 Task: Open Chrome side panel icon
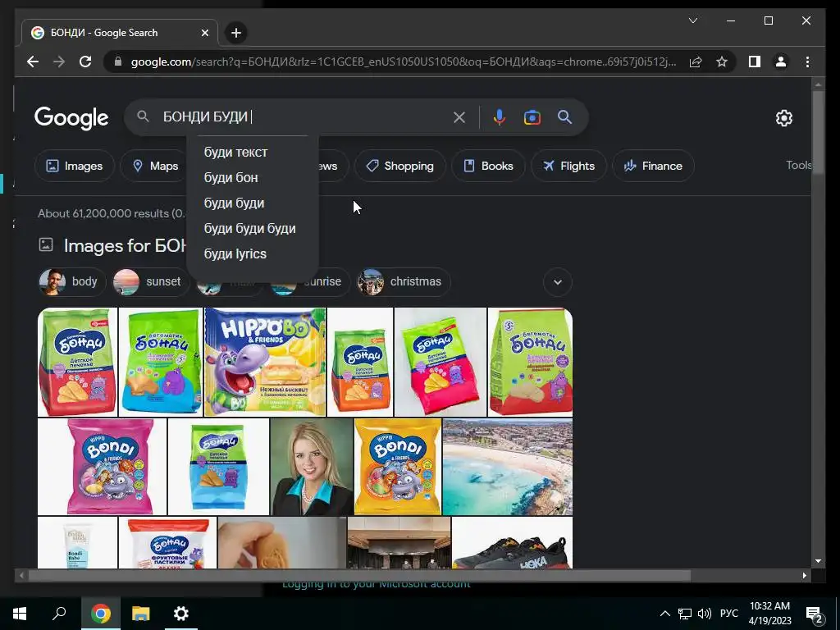click(755, 62)
